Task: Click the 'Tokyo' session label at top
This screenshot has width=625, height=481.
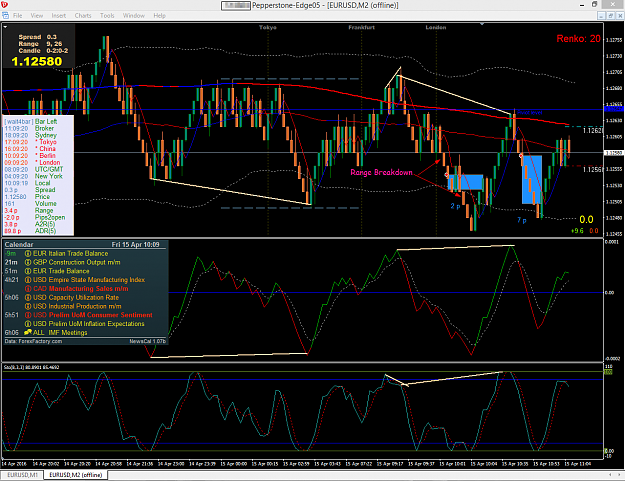Action: (x=268, y=27)
